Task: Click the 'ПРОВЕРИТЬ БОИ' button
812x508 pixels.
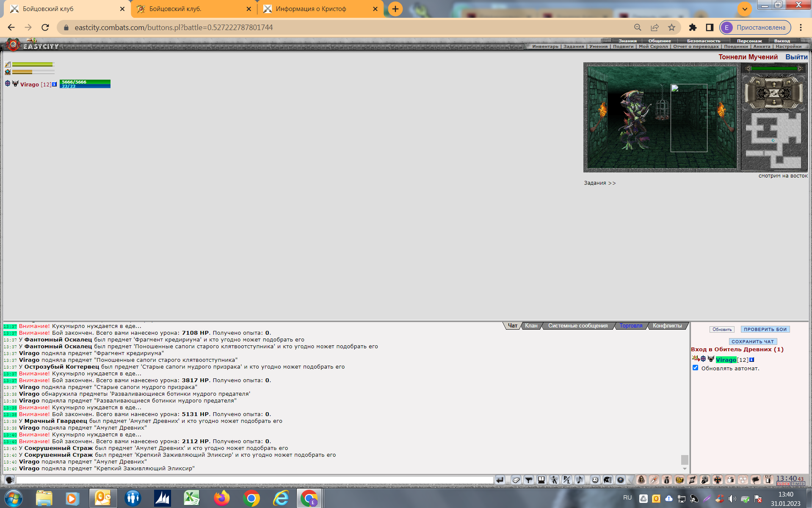Action: [x=765, y=329]
